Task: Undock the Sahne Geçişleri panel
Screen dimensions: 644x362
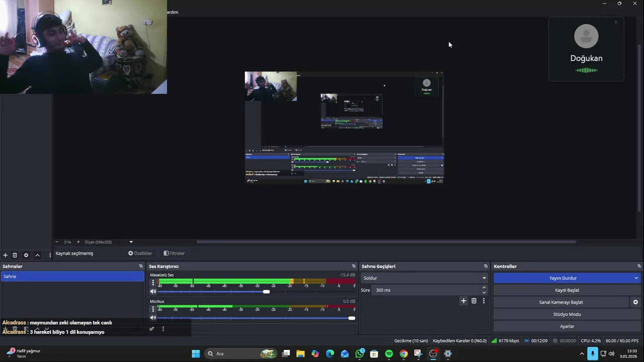Action: click(486, 266)
